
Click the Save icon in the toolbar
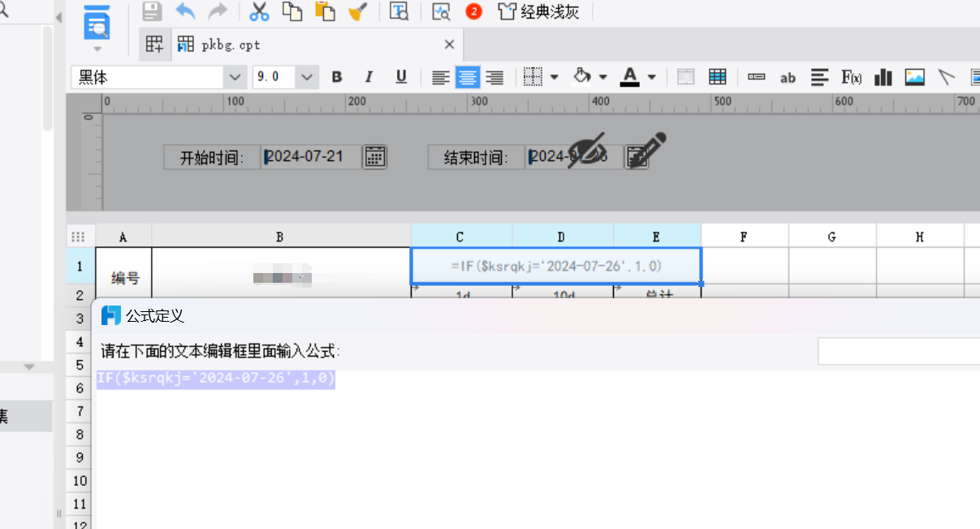coord(152,11)
